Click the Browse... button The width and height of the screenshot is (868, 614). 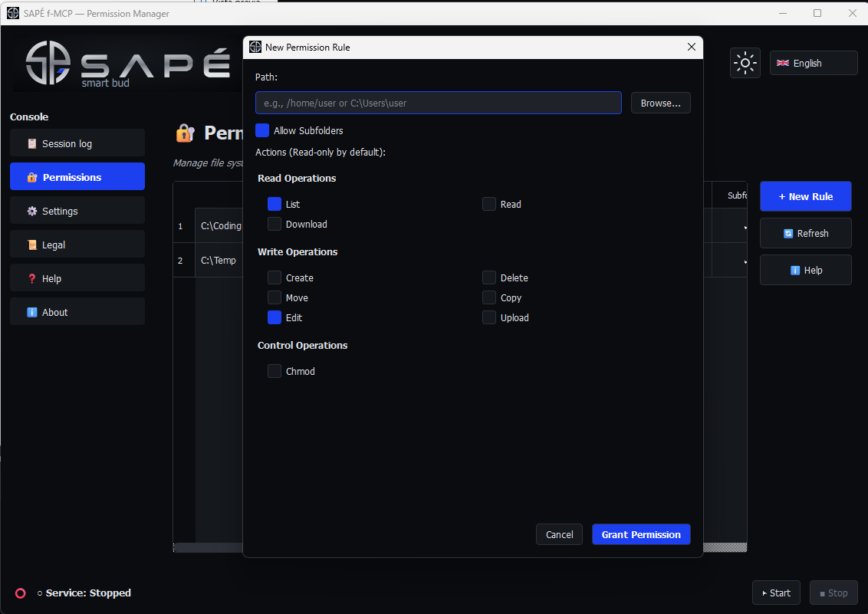tap(660, 103)
